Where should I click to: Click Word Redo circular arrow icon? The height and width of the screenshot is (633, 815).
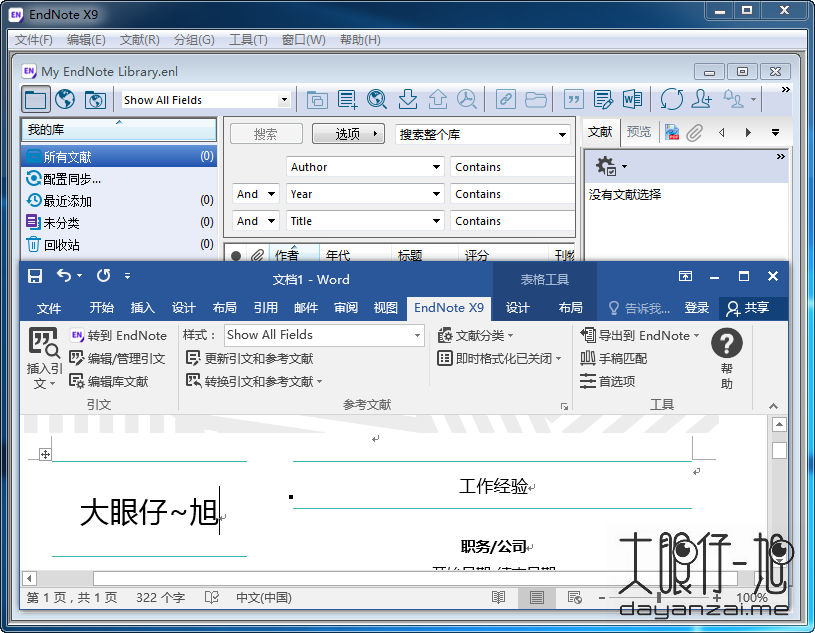103,275
